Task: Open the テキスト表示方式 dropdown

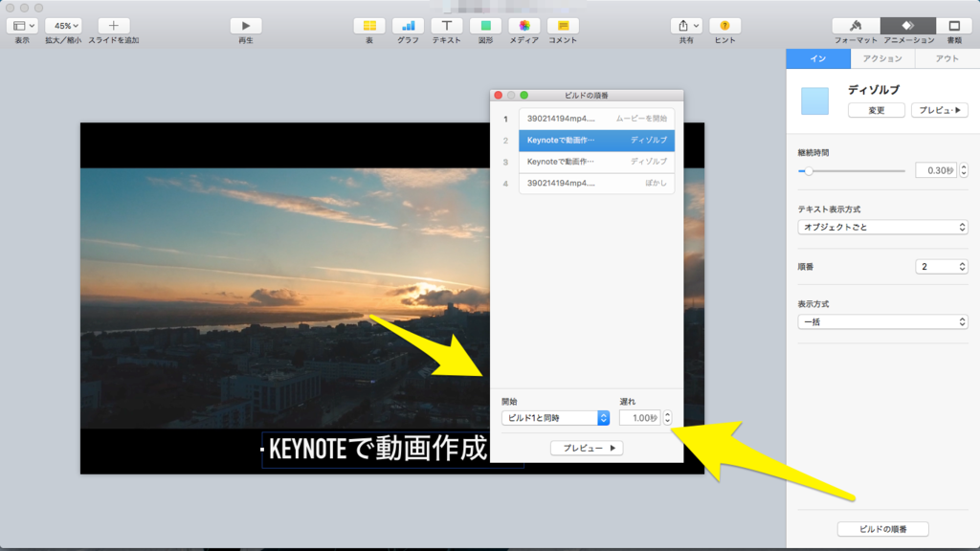Action: pyautogui.click(x=882, y=227)
